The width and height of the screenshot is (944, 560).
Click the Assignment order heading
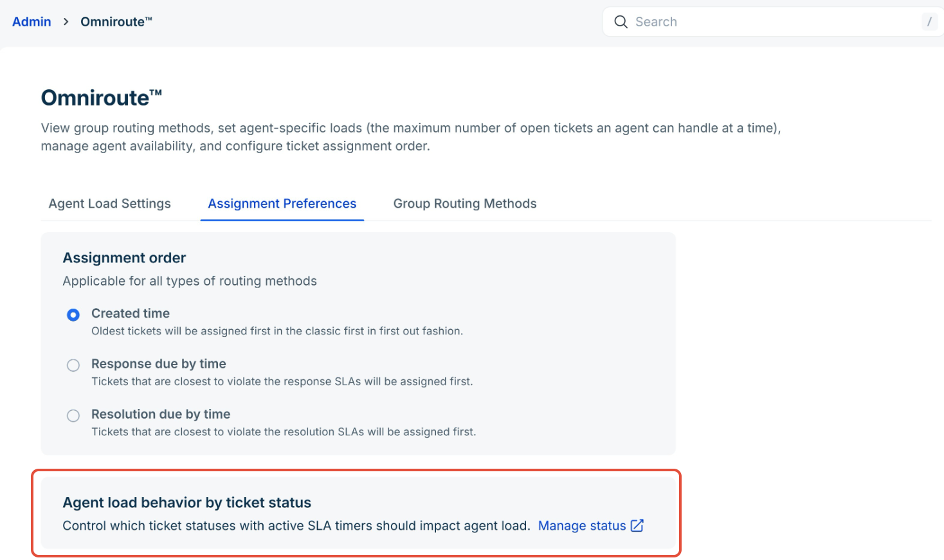124,258
